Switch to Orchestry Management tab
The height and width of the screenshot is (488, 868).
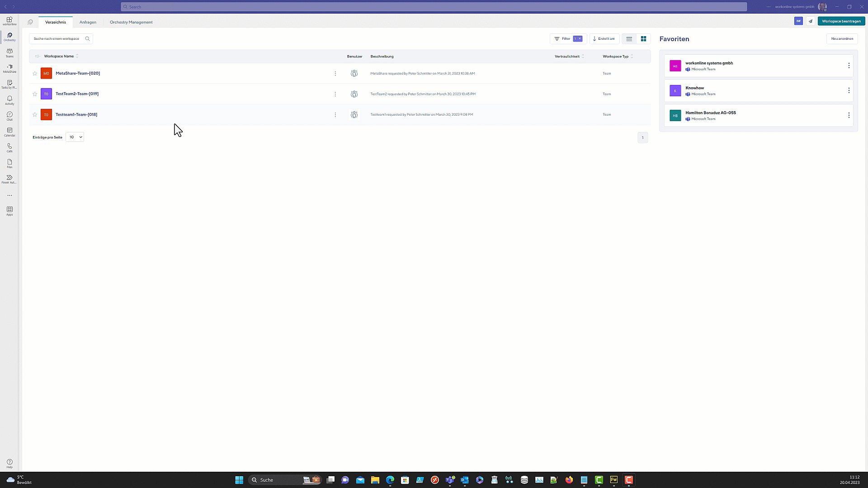tap(131, 22)
